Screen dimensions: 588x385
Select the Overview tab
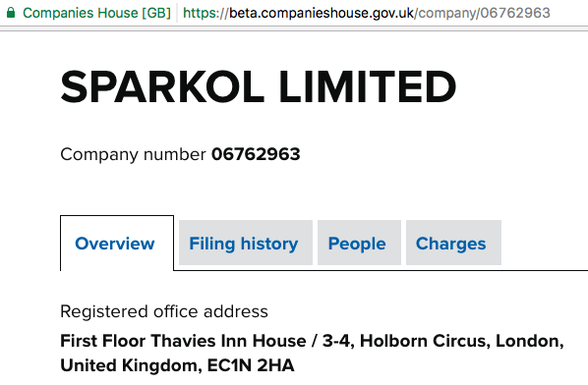point(117,244)
